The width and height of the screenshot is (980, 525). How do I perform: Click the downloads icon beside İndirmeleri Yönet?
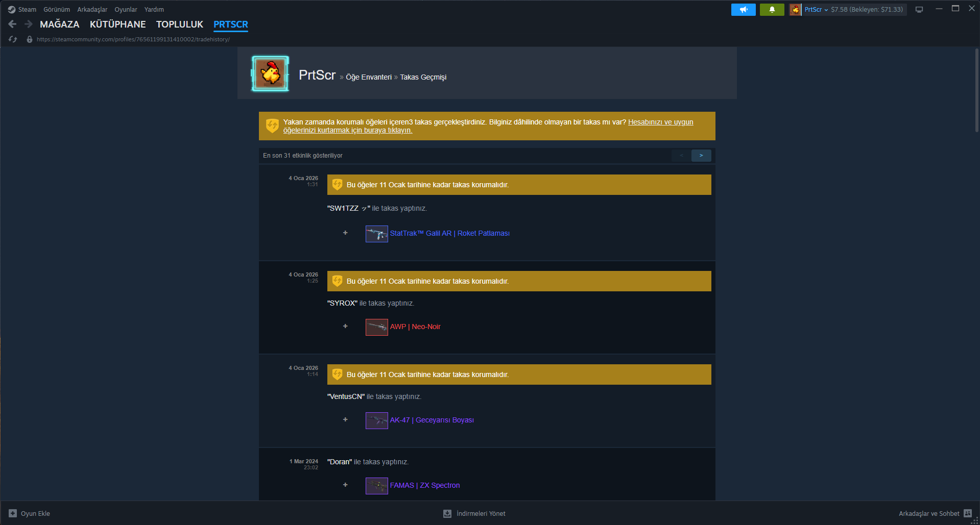coord(447,513)
